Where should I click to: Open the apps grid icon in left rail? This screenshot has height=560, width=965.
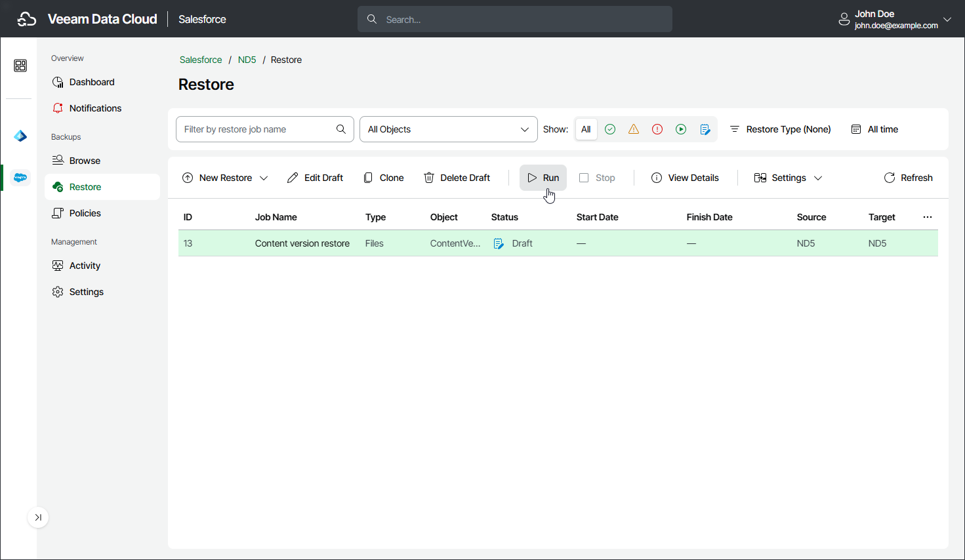(x=20, y=66)
